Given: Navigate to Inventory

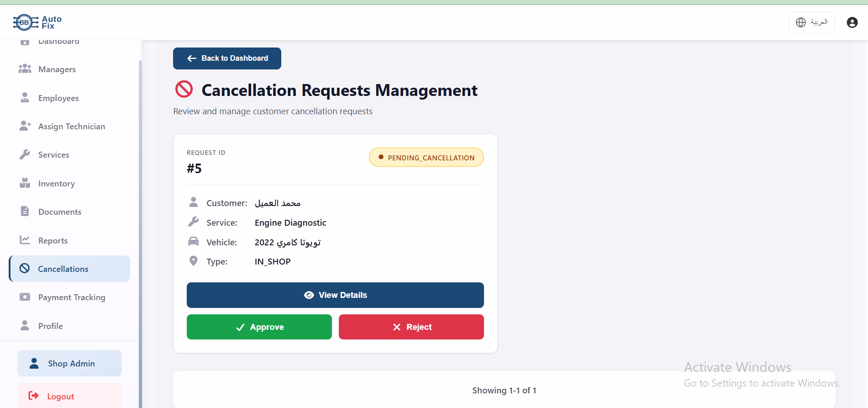Looking at the screenshot, I should (x=69, y=183).
